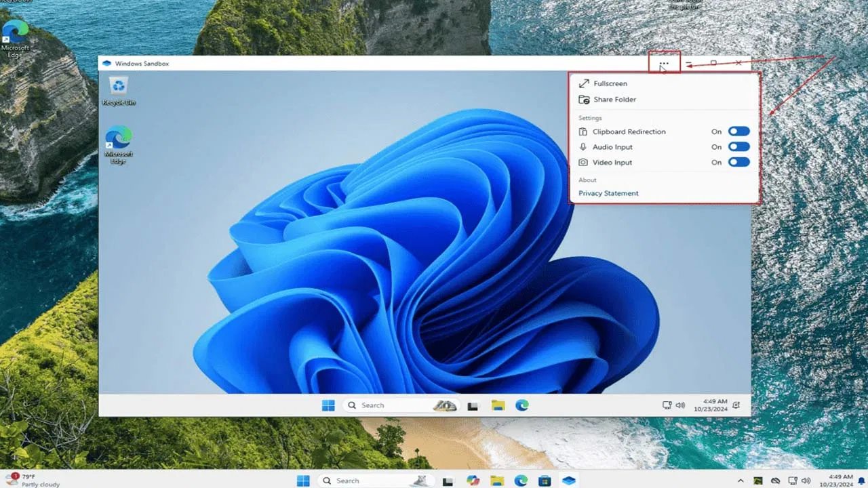Click the volume icon in the sandbox tray

pyautogui.click(x=679, y=405)
